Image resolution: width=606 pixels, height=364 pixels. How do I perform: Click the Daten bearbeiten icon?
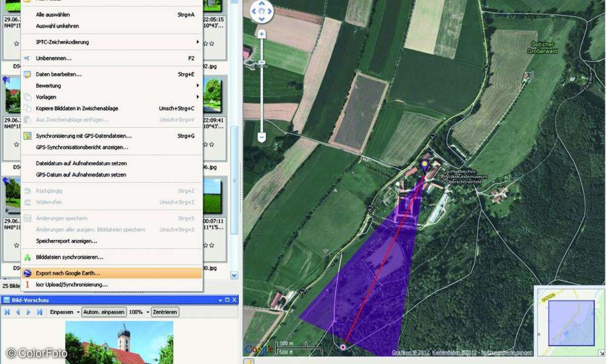[x=27, y=75]
